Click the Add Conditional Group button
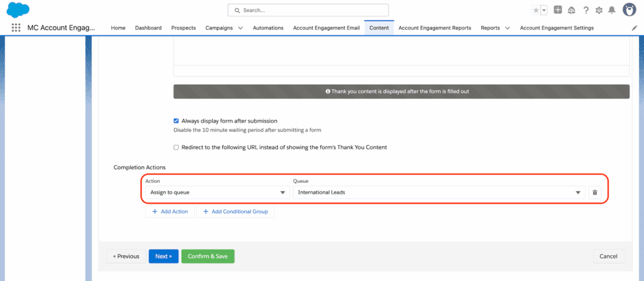Image resolution: width=644 pixels, height=281 pixels. point(235,212)
